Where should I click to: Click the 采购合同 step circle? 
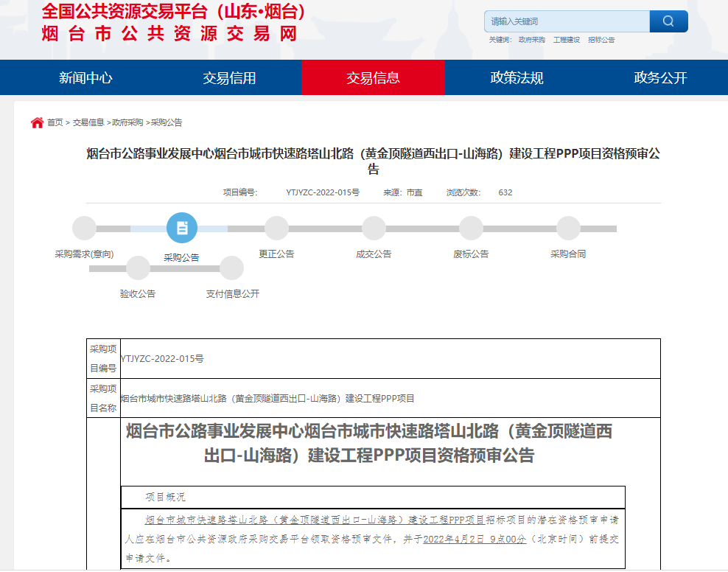click(568, 229)
